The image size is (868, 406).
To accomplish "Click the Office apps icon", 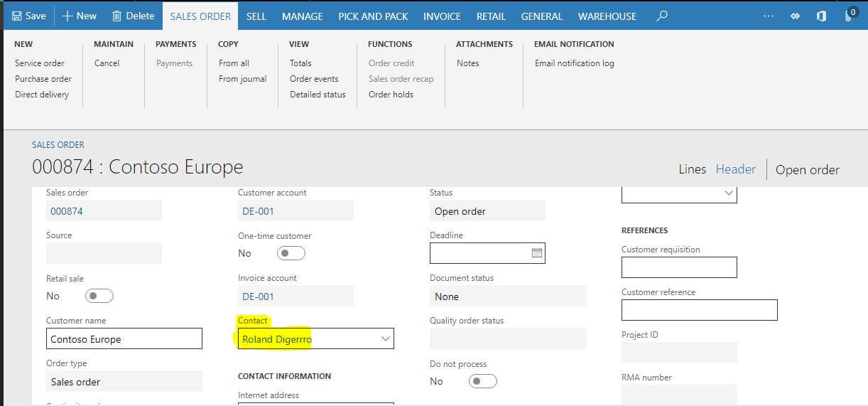I will click(821, 16).
